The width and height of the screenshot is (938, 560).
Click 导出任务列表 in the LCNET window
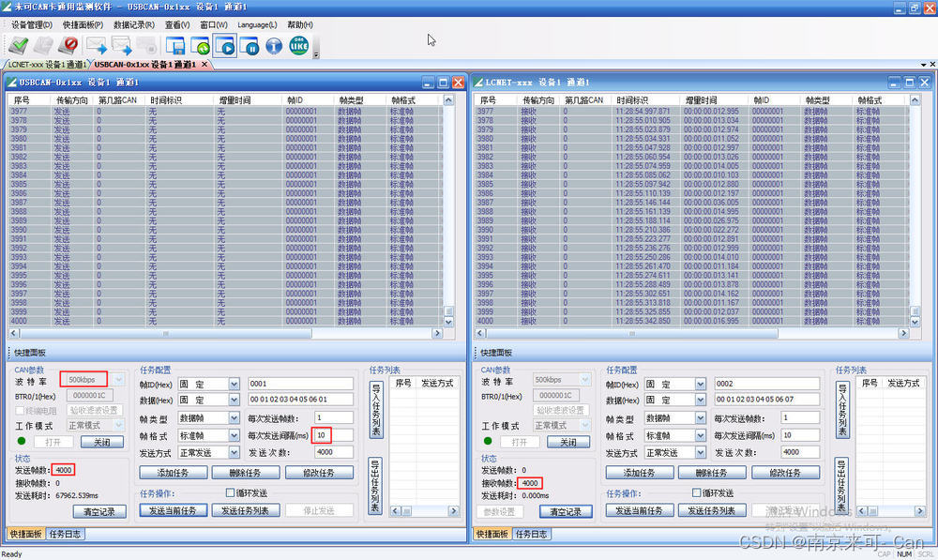pos(841,487)
